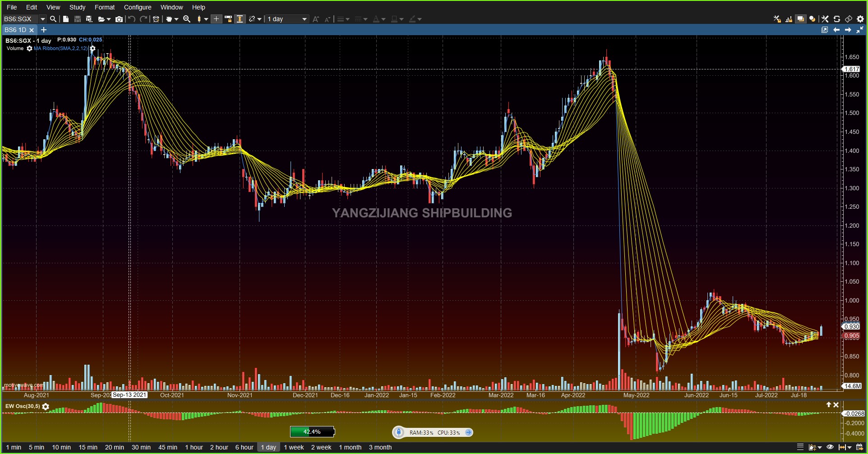Viewport: 868px width, 454px height.
Task: Click the overlapping circles theme icon
Action: 813,19
